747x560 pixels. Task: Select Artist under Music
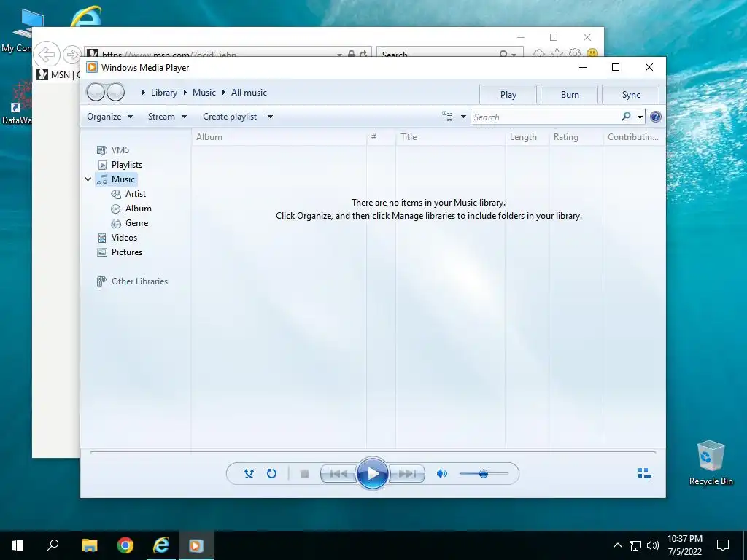[x=128, y=194]
